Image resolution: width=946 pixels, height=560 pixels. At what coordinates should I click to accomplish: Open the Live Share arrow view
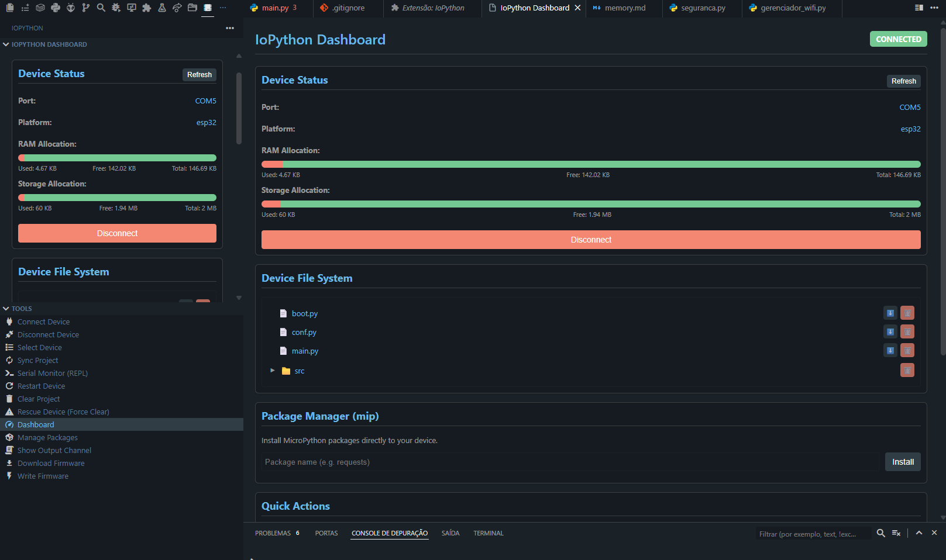[177, 8]
